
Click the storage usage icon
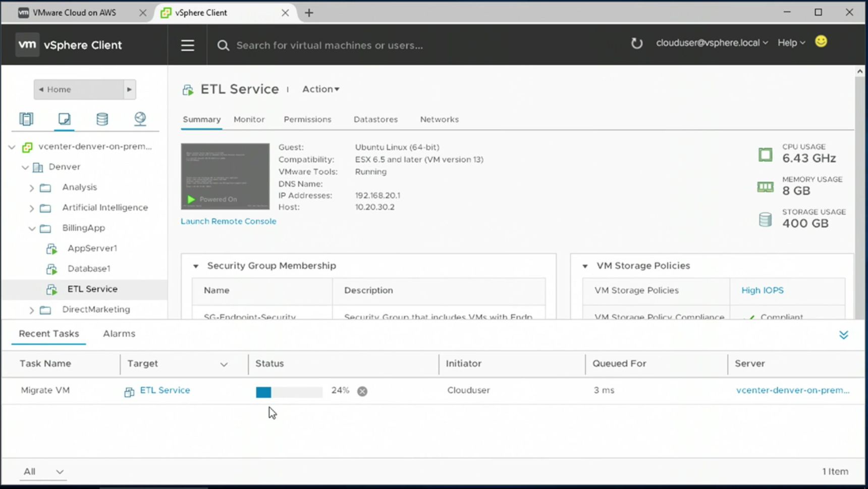tap(766, 219)
